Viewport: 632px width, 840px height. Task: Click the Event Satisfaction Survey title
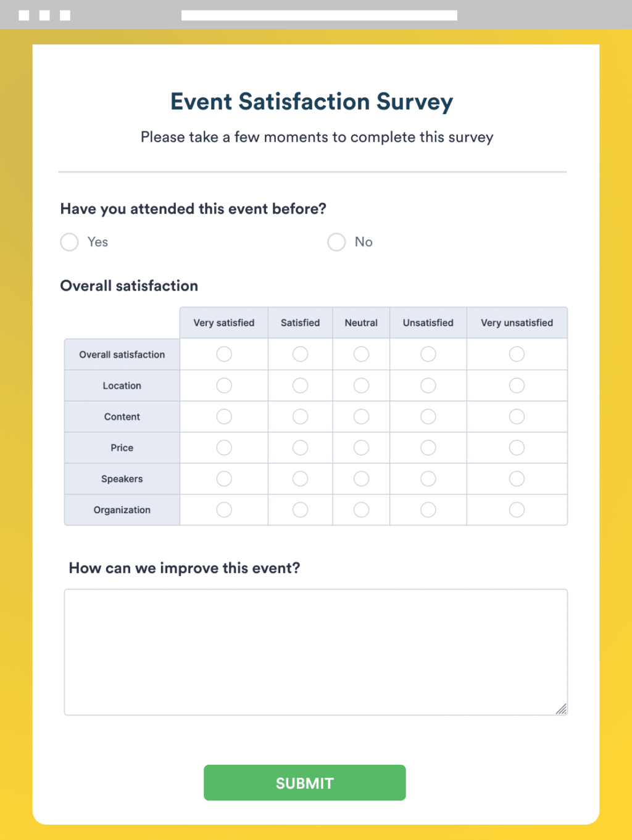pos(310,101)
